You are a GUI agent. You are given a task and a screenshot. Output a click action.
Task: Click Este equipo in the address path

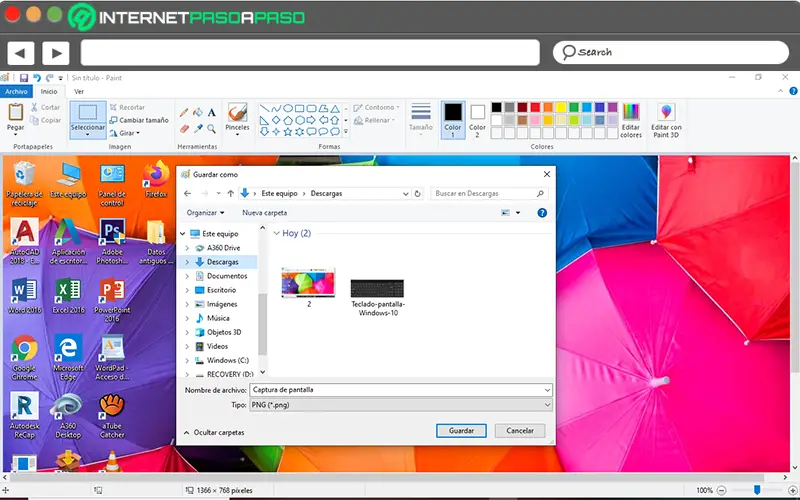point(279,194)
